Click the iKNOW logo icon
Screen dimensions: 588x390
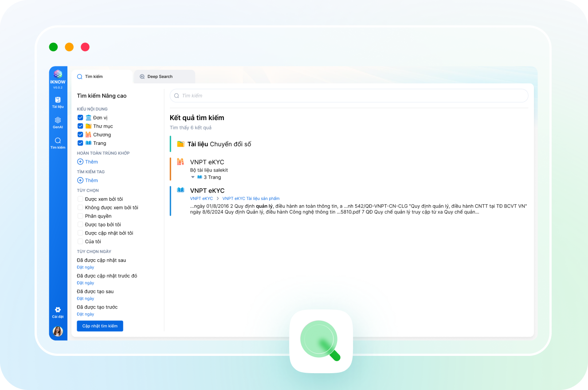[x=58, y=74]
